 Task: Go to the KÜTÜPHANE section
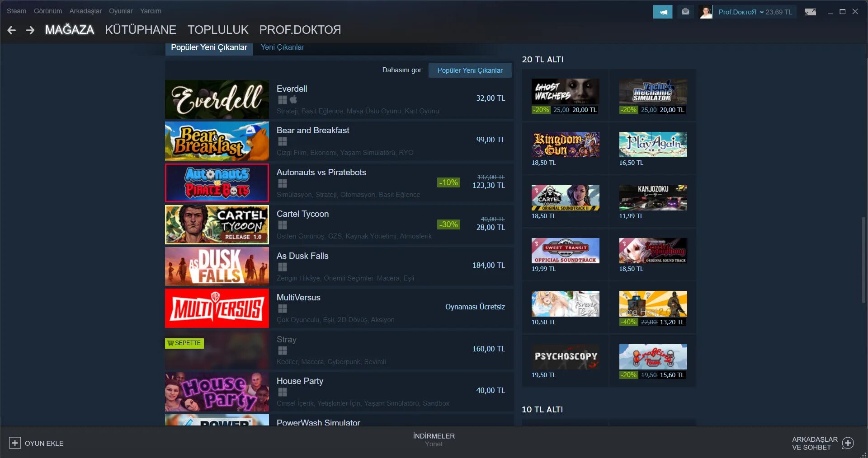(x=141, y=30)
